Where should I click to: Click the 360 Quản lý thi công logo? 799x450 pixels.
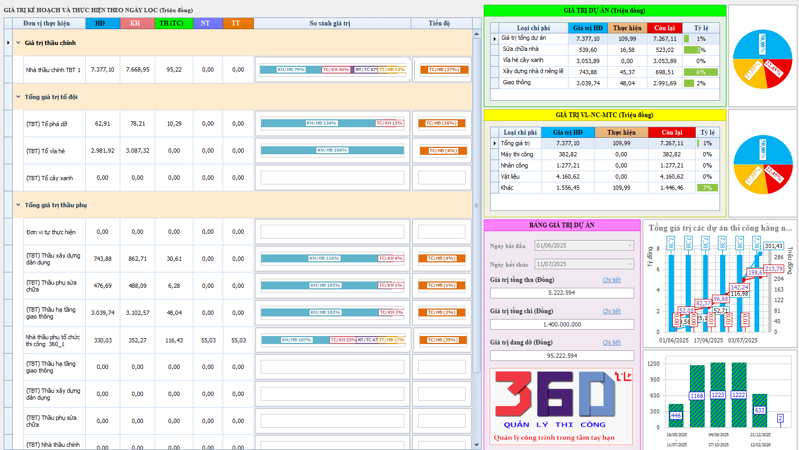coord(561,406)
